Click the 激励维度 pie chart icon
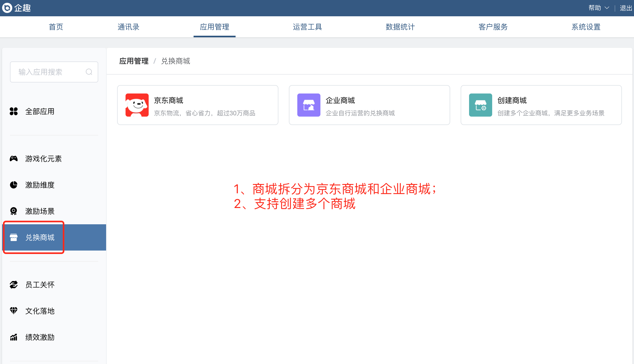The width and height of the screenshot is (634, 364). pos(14,185)
